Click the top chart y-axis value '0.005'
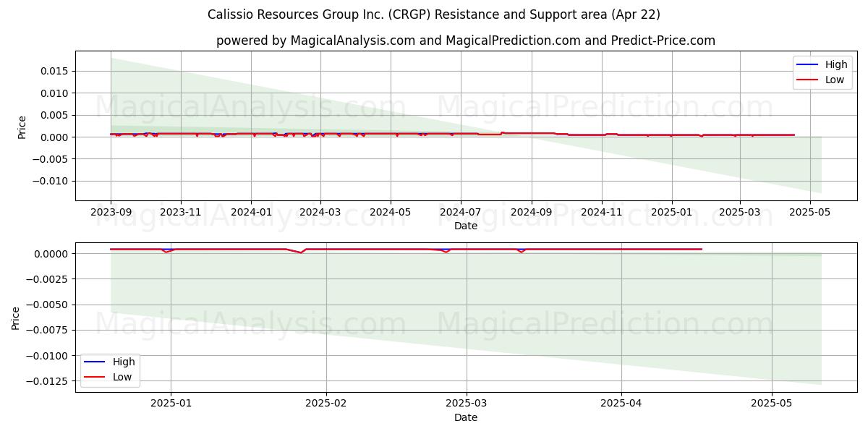Screen dimensions: 868x434 point(56,115)
